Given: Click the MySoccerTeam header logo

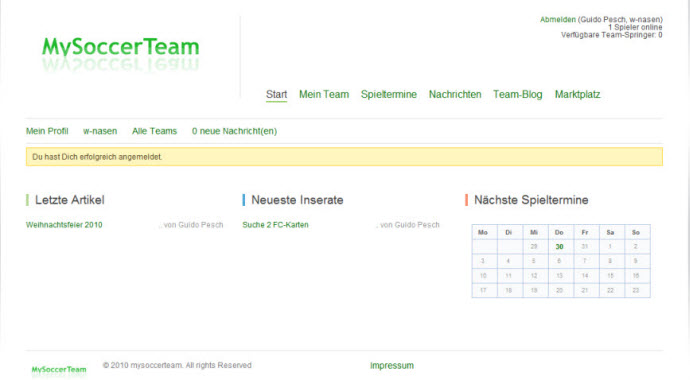Looking at the screenshot, I should [x=120, y=54].
